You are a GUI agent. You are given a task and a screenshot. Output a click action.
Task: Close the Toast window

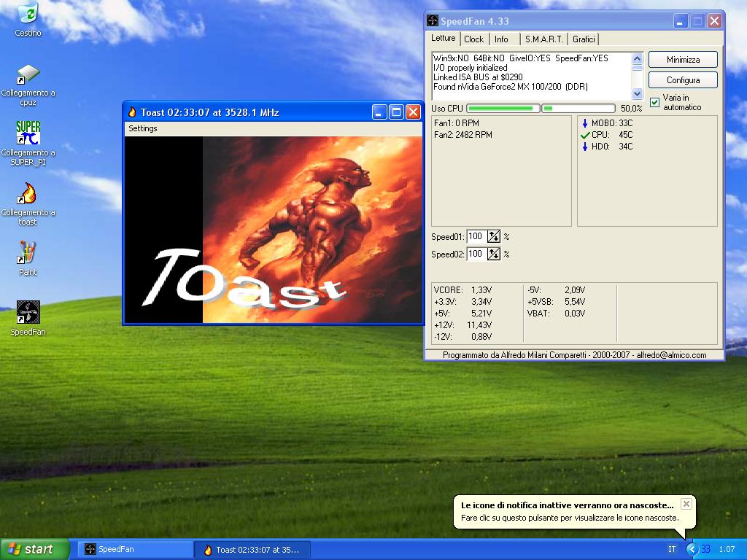413,112
